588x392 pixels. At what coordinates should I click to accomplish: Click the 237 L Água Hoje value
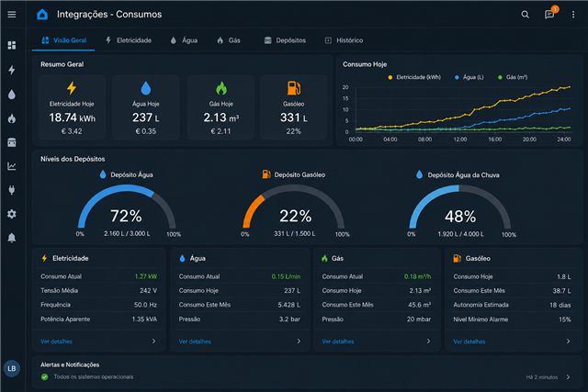[145, 118]
